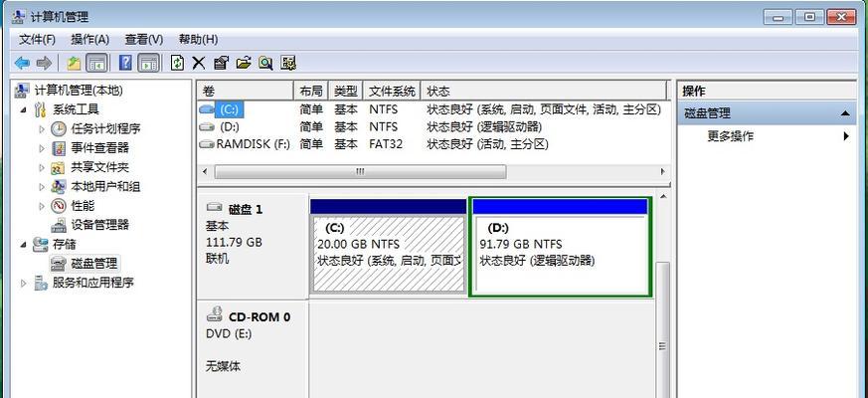This screenshot has height=398, width=868.
Task: Open the Help question mark toolbar icon
Action: 125,63
